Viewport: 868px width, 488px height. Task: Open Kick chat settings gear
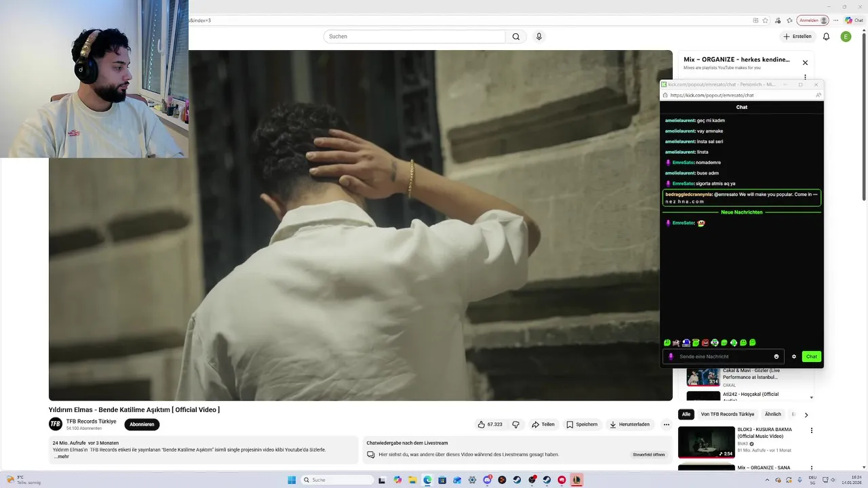pos(794,357)
